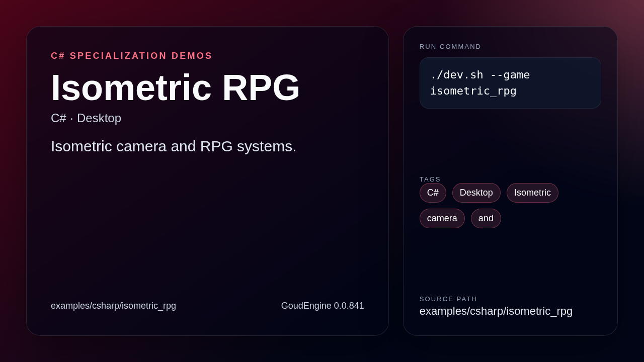Click the C# · Desktop subtitle
The image size is (644, 362).
[86, 118]
